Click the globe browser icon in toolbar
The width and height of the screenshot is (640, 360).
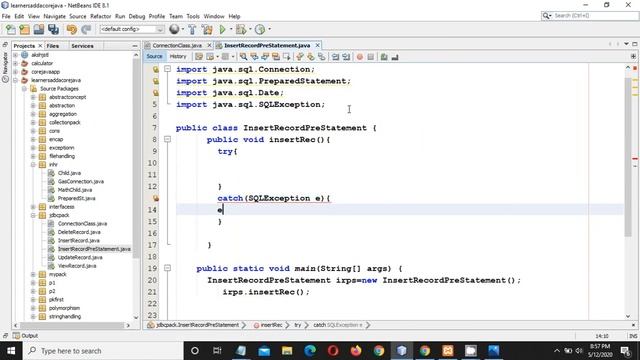(174, 29)
